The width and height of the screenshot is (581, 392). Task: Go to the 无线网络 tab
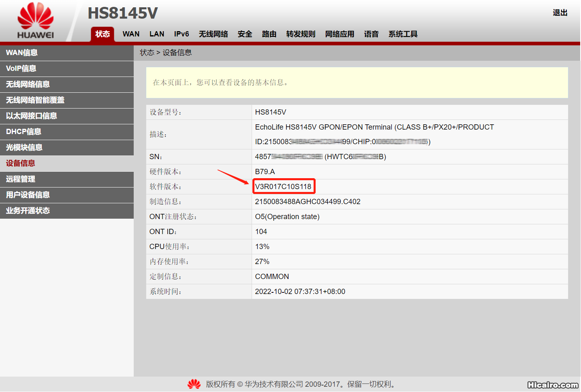tap(213, 34)
